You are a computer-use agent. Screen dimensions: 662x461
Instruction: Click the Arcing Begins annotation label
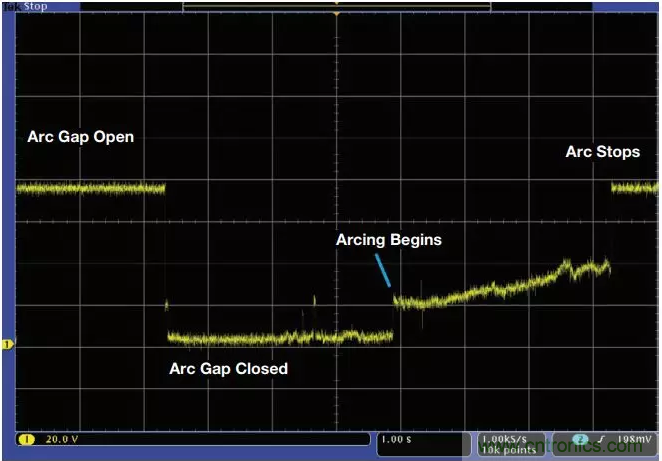pos(388,240)
